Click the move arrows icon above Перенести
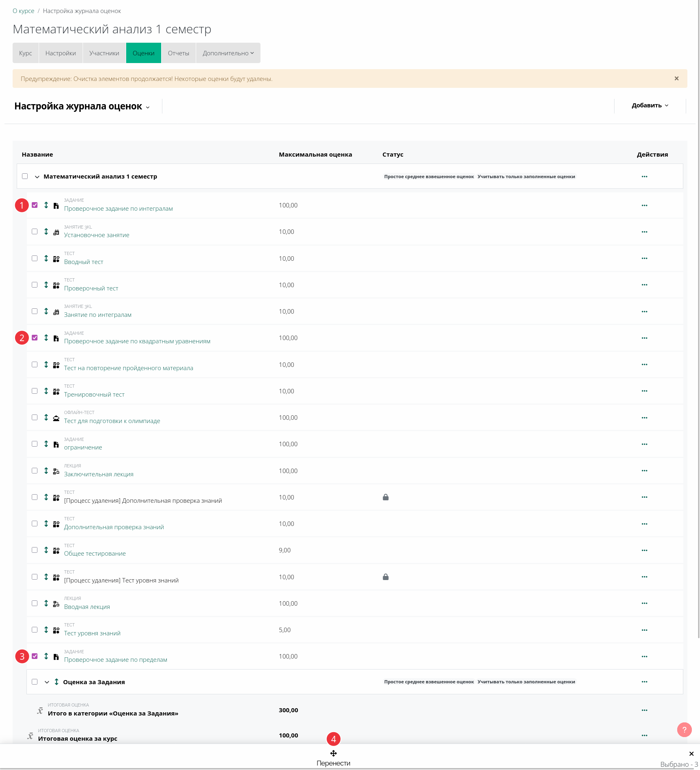The height and width of the screenshot is (770, 700). click(333, 753)
